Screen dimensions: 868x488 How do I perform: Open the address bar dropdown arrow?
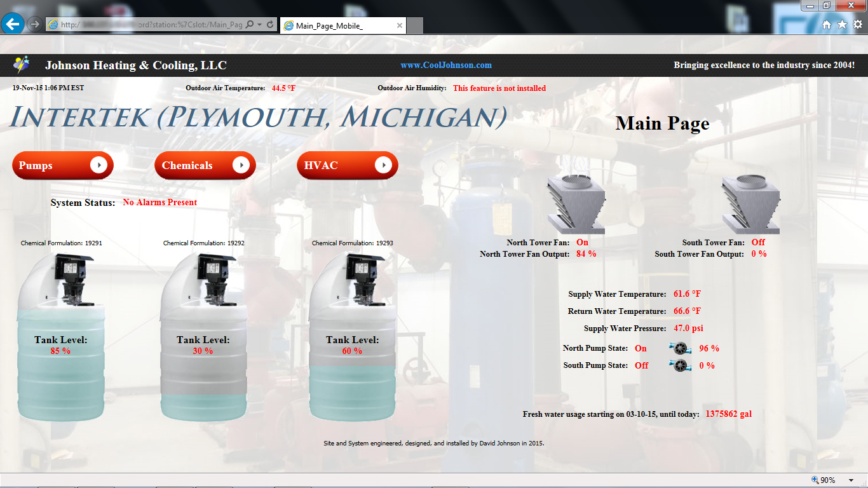(261, 24)
